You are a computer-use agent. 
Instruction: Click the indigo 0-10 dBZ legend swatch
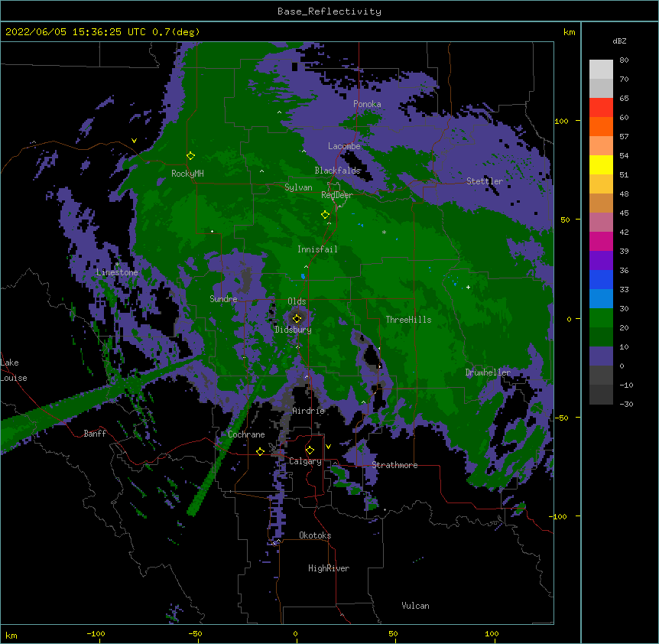pyautogui.click(x=601, y=356)
